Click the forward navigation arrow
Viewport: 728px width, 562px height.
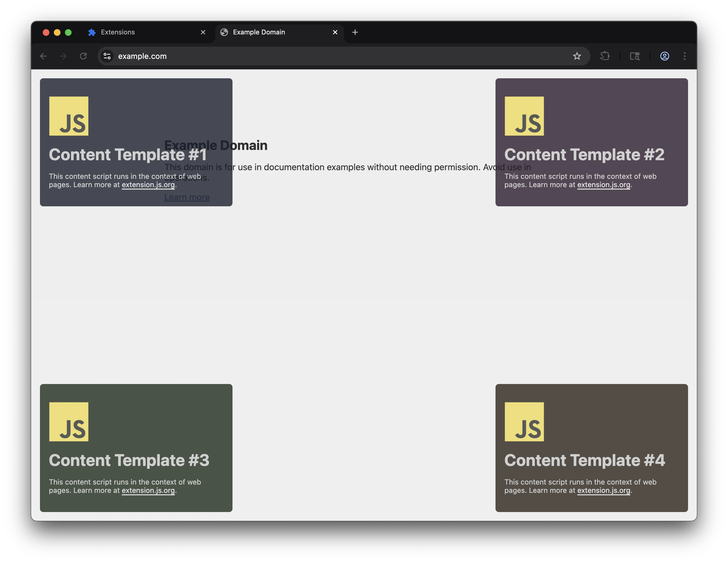pos(63,56)
